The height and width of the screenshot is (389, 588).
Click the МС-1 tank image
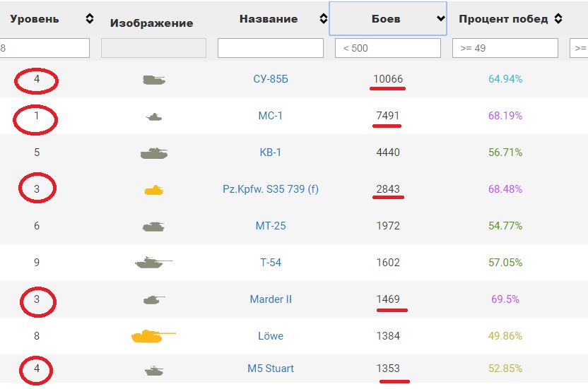154,117
